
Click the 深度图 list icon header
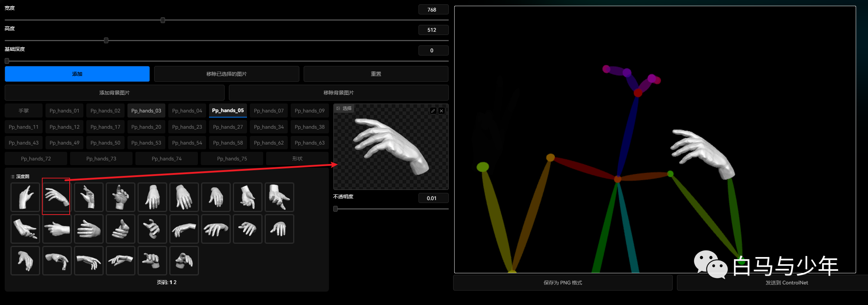[13, 177]
